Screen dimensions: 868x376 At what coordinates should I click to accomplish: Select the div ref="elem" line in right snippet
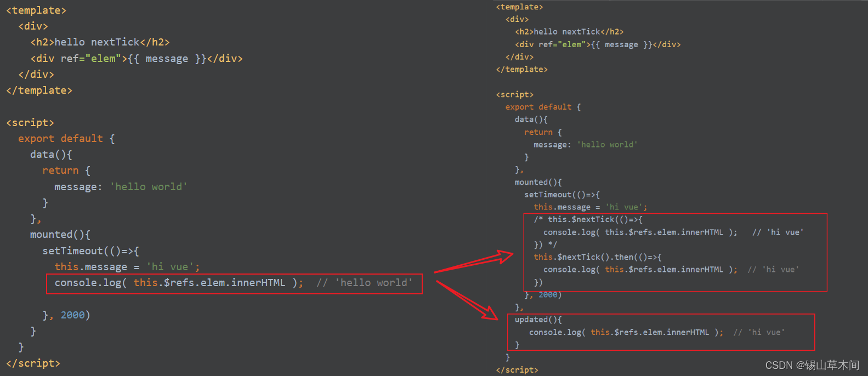click(598, 44)
